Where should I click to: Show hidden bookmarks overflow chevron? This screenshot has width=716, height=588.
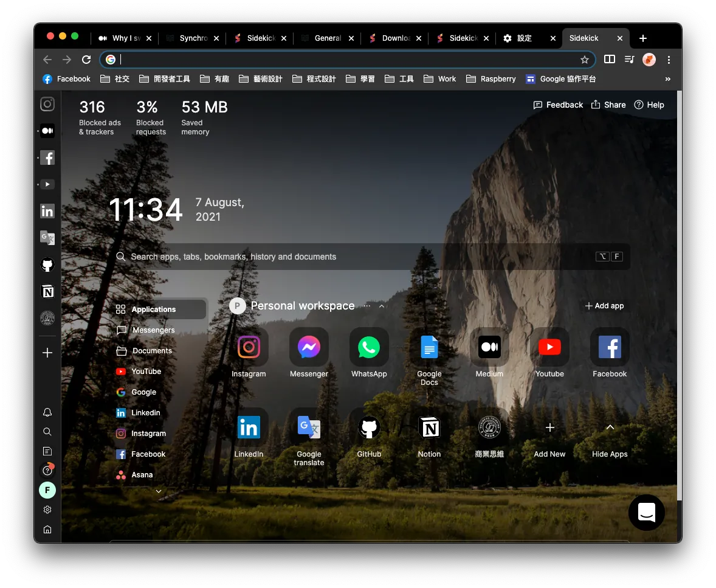(x=668, y=79)
